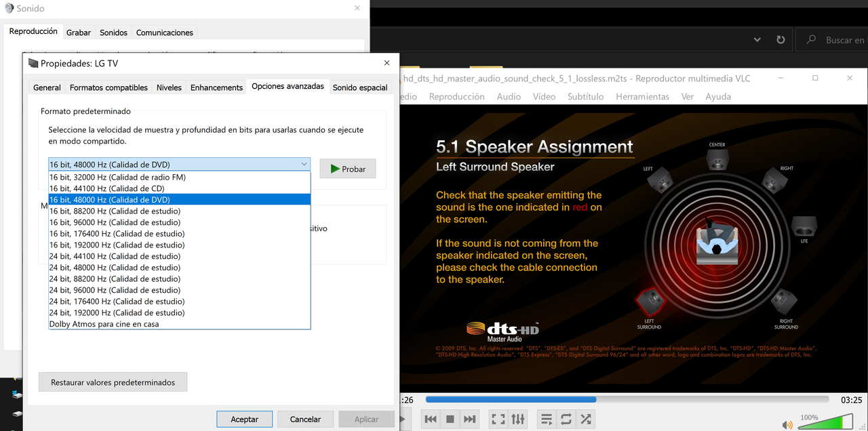Open Sonido espacial tab
This screenshot has height=431, width=868.
point(360,87)
